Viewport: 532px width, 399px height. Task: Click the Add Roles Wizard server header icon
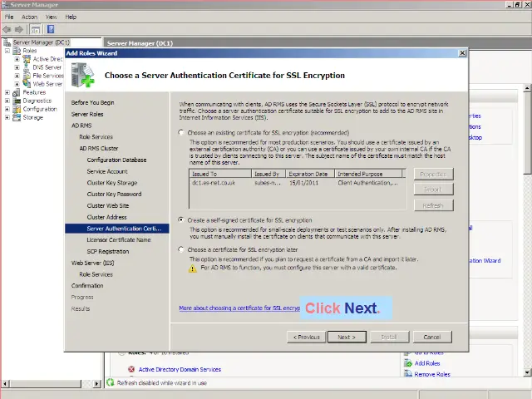point(83,75)
